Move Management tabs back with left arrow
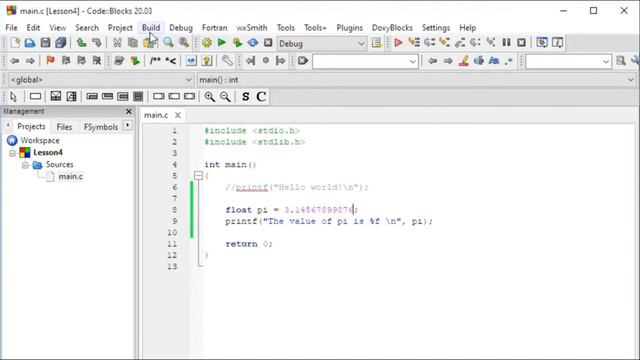The width and height of the screenshot is (640, 360). tap(8, 125)
